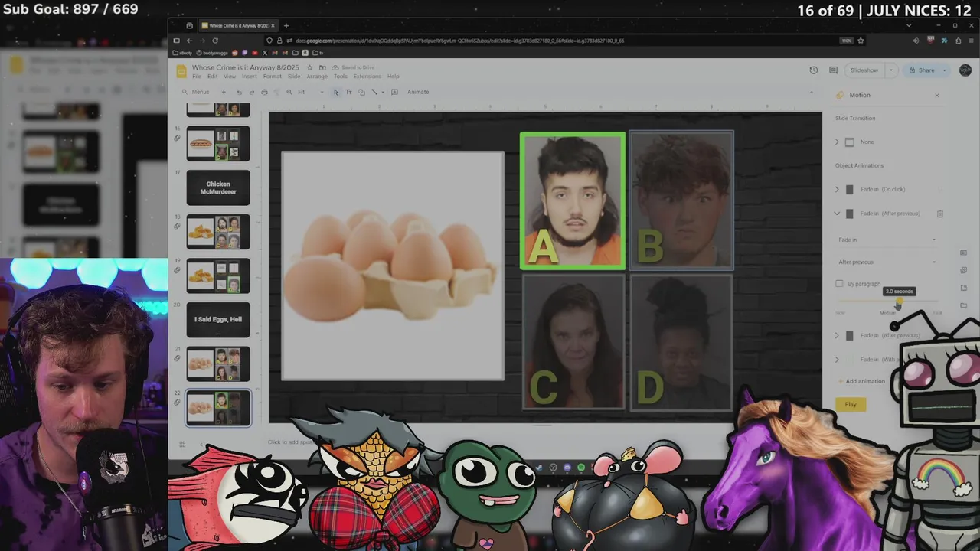Open the After previous trigger dropdown
Screen dimensions: 980x551
[887, 262]
